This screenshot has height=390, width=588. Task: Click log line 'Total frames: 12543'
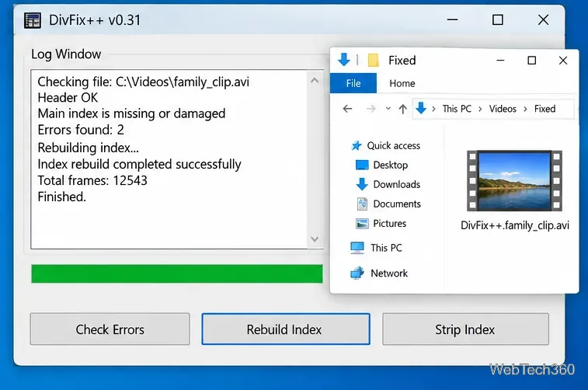coord(92,180)
